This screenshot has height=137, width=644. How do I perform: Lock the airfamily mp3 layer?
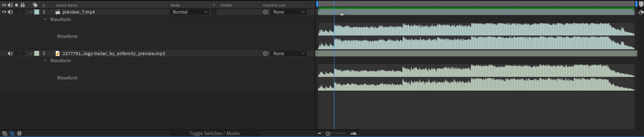[x=22, y=54]
